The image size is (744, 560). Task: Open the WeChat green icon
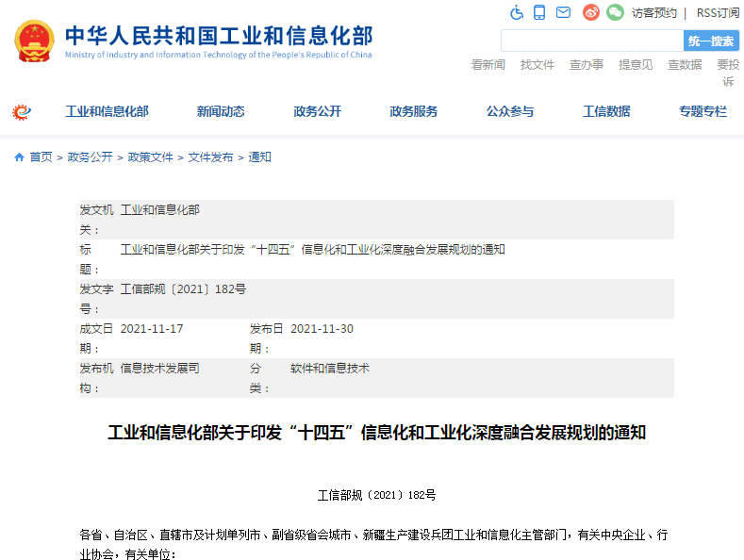[x=615, y=12]
